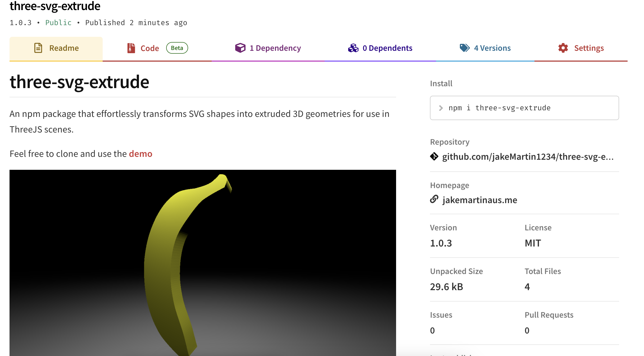Open the Readme tab
Viewport: 644px width, 356px height.
[56, 49]
